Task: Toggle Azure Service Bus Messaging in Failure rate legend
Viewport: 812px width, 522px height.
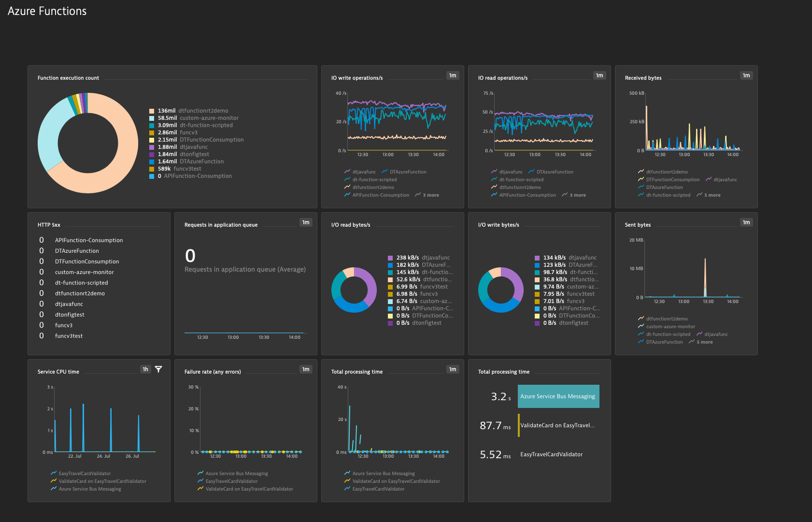Action: tap(233, 474)
